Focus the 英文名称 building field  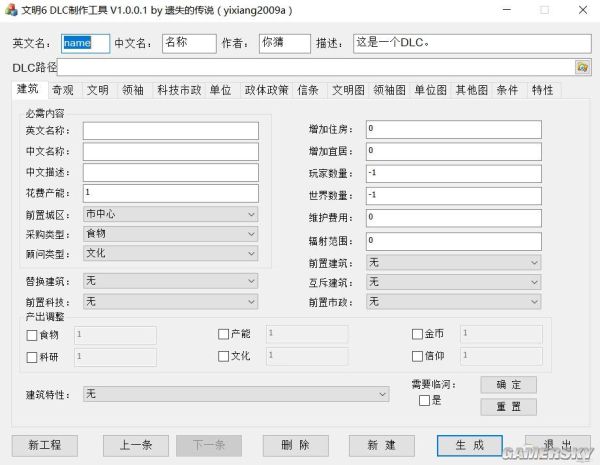[x=171, y=131]
